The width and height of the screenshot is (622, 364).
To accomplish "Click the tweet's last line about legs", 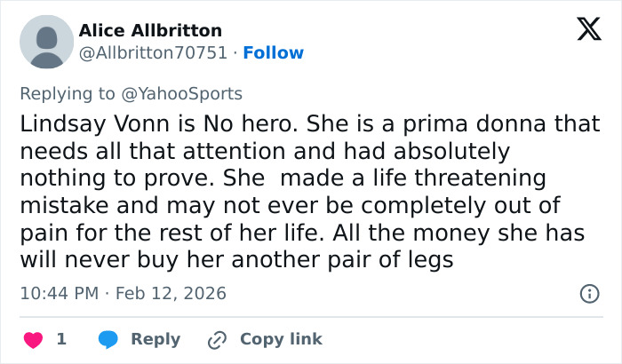I will (236, 261).
